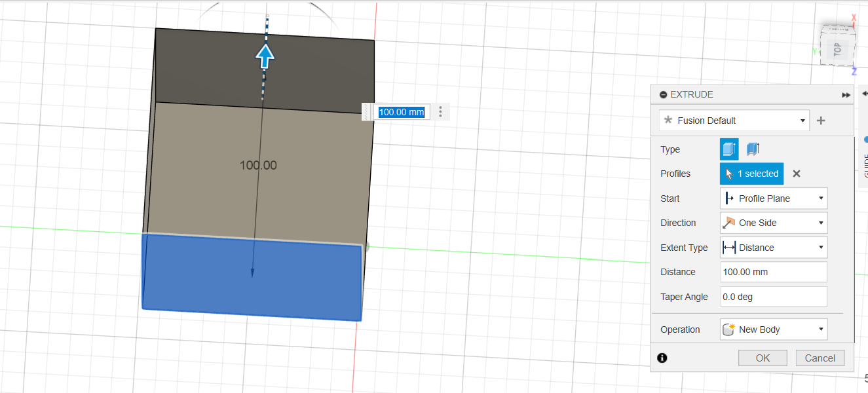Cancel the Extrude operation

820,358
